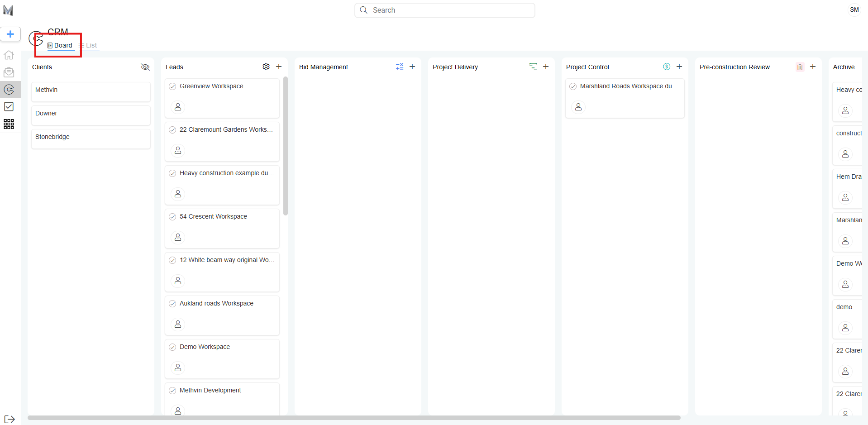
Task: Click the trash icon on Pre-construction Review
Action: [x=800, y=67]
